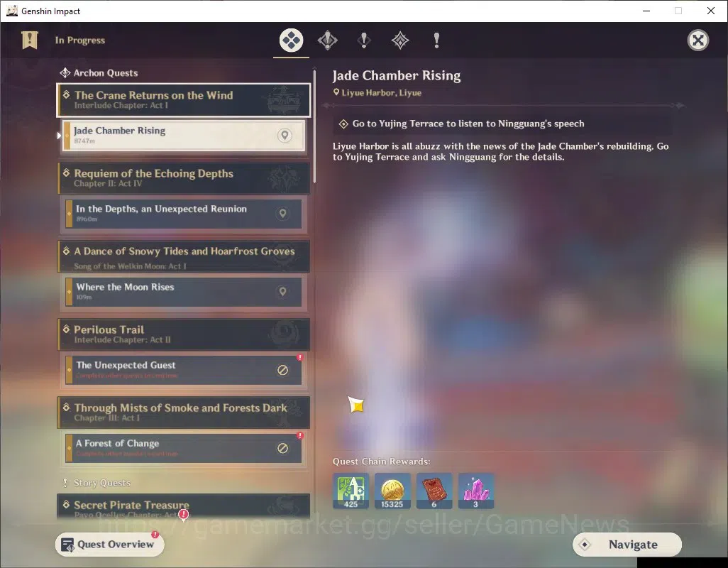Open the Quest Overview button
Viewport: 728px width, 568px height.
click(109, 545)
